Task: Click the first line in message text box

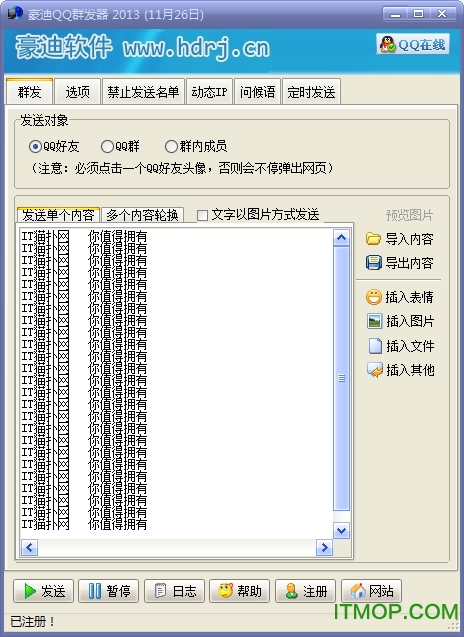Action: coord(84,236)
